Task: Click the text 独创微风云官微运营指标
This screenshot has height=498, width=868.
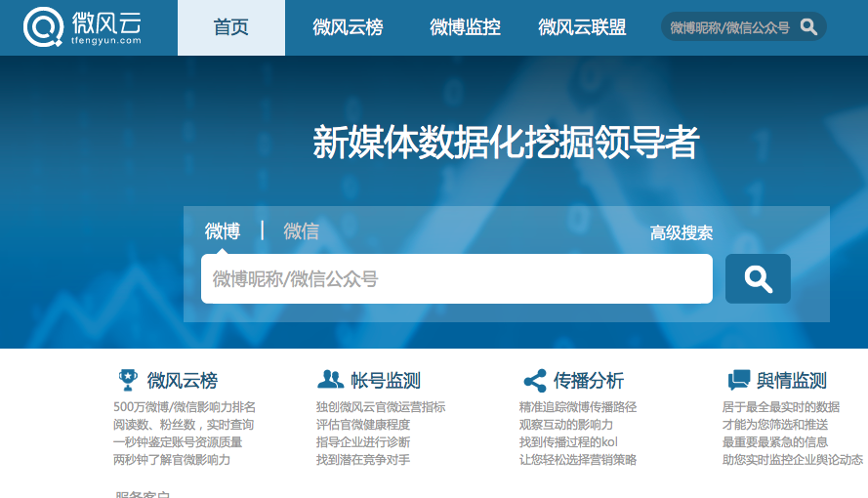Action: 381,407
